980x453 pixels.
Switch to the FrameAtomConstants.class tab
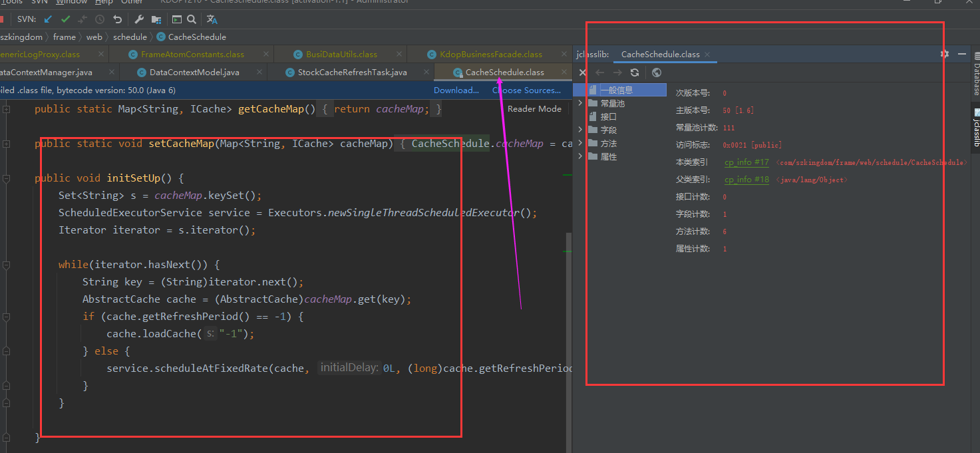192,55
